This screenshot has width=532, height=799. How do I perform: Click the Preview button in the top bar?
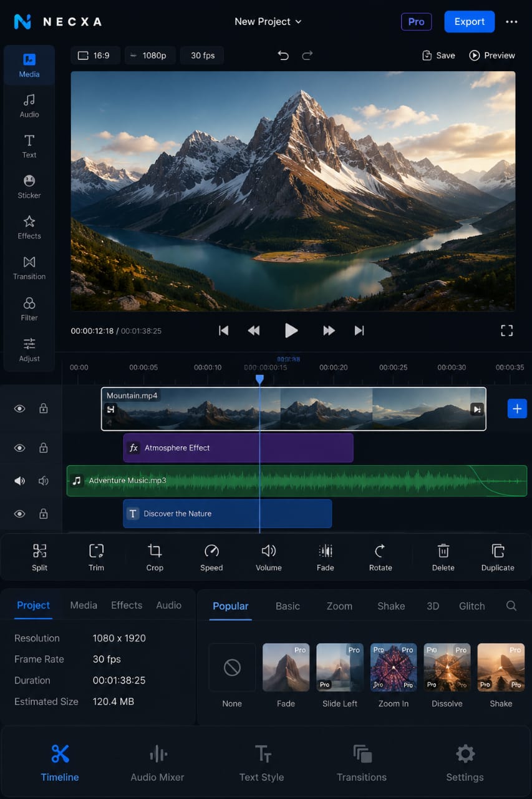coord(492,56)
